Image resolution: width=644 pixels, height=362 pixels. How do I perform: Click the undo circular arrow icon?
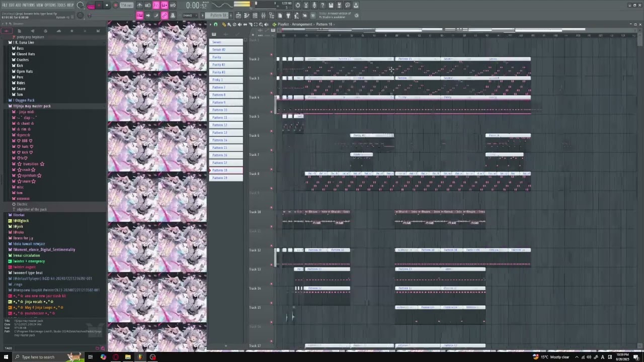click(298, 5)
